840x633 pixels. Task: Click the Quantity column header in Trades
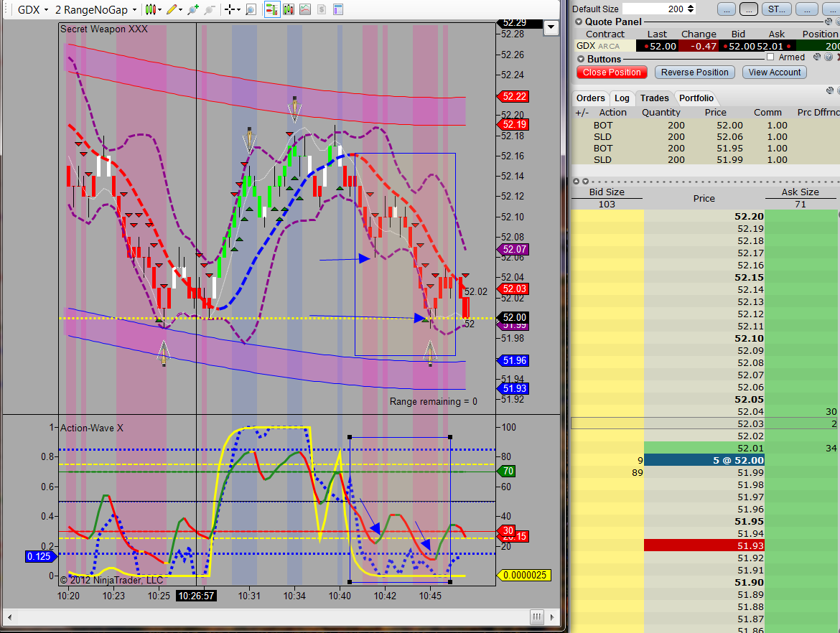coord(661,113)
